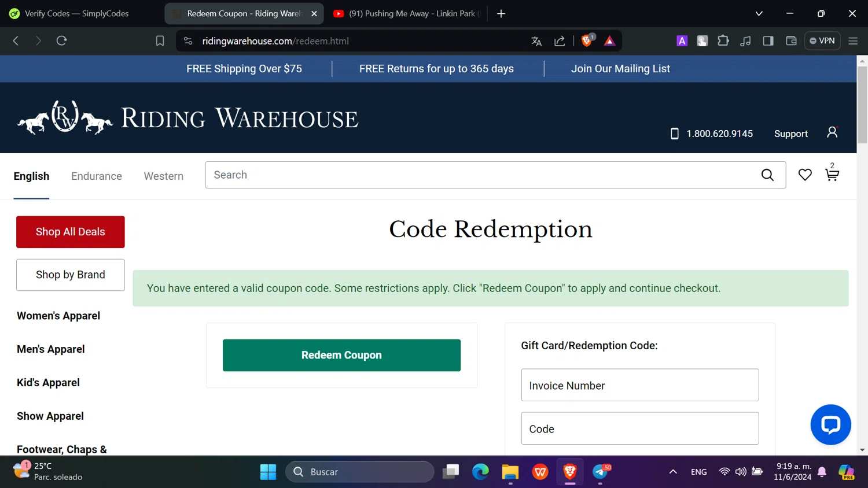Image resolution: width=868 pixels, height=488 pixels.
Task: Click the Shop All Deals button
Action: [71, 232]
